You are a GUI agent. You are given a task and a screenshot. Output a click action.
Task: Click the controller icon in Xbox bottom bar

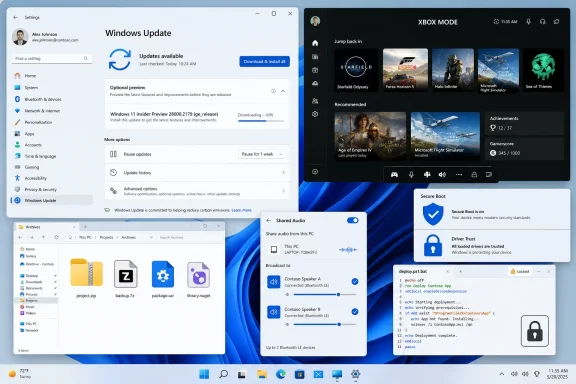(394, 175)
